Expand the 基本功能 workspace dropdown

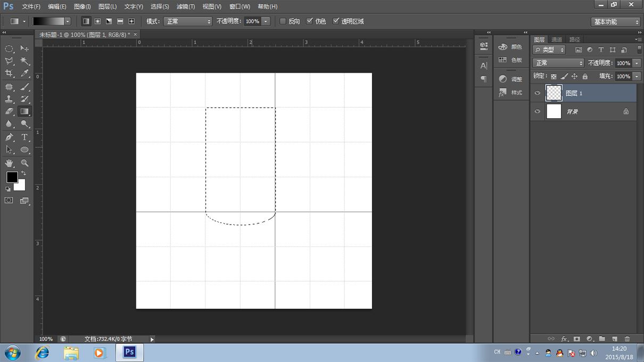615,22
